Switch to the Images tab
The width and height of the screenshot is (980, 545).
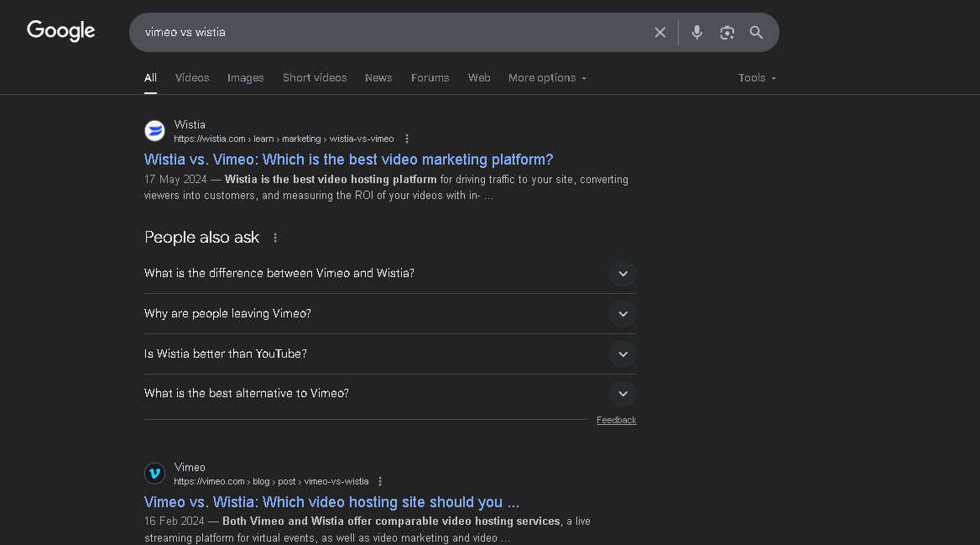coord(245,78)
